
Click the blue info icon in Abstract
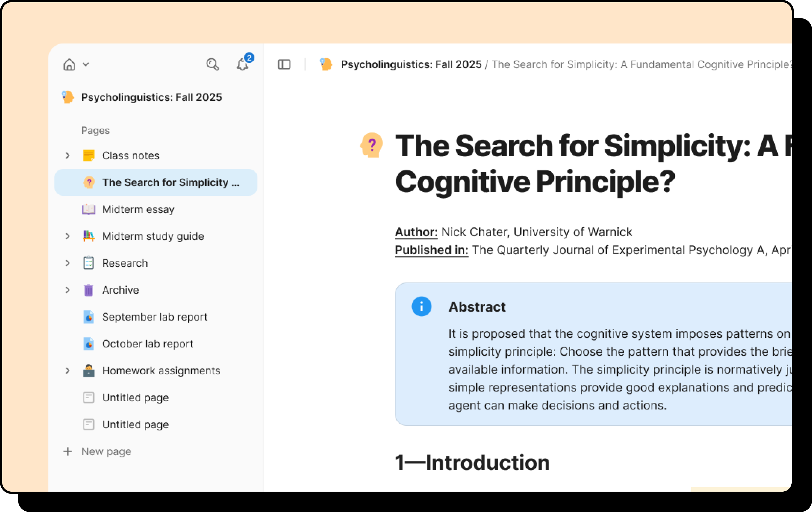point(421,306)
